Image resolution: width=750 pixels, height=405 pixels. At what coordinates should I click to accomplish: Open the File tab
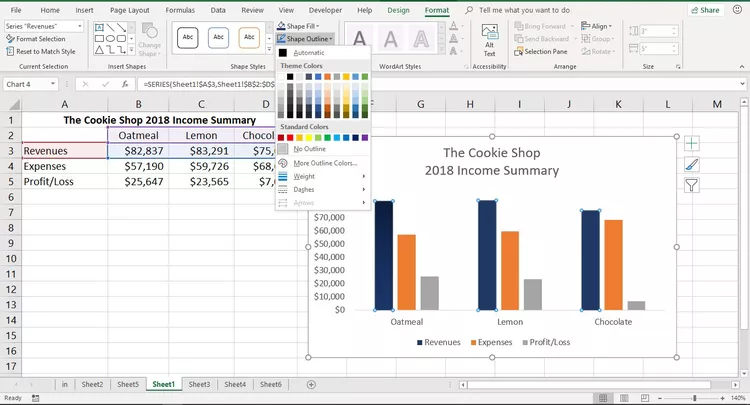[x=16, y=10]
